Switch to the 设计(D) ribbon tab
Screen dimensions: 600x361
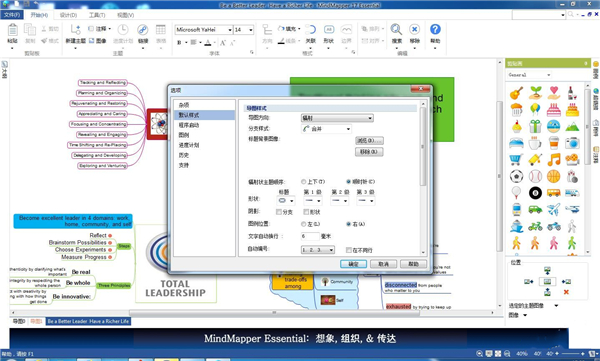68,15
